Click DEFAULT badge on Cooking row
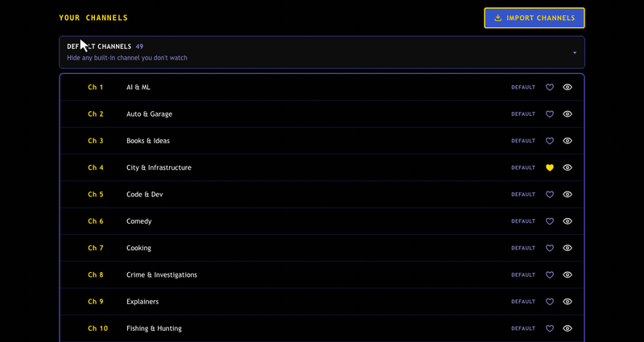This screenshot has height=342, width=644. [523, 248]
